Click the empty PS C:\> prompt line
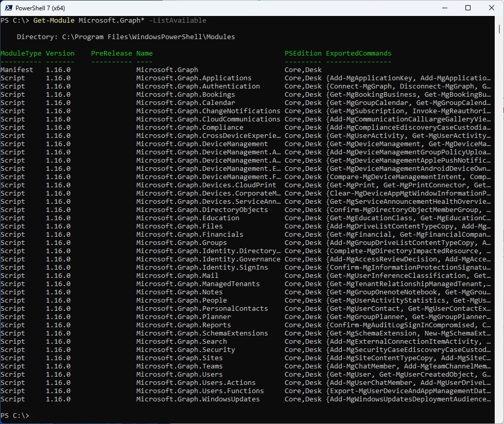 pos(15,416)
